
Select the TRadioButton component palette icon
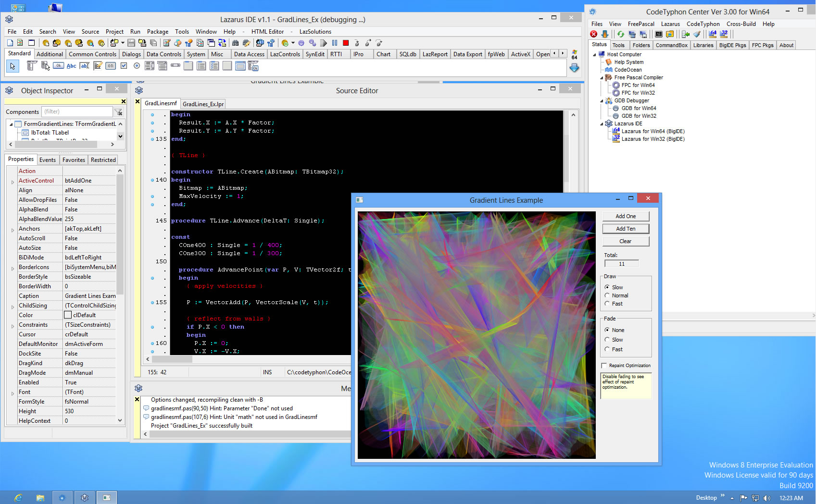(137, 66)
